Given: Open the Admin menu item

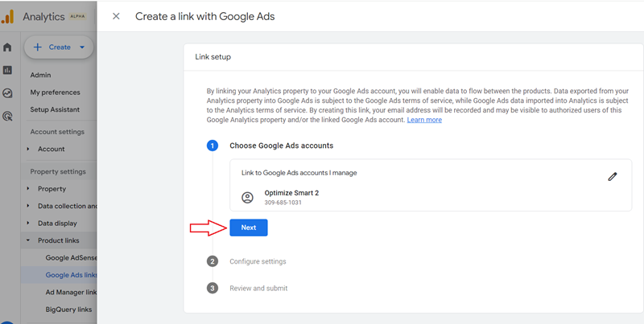Looking at the screenshot, I should [x=41, y=75].
